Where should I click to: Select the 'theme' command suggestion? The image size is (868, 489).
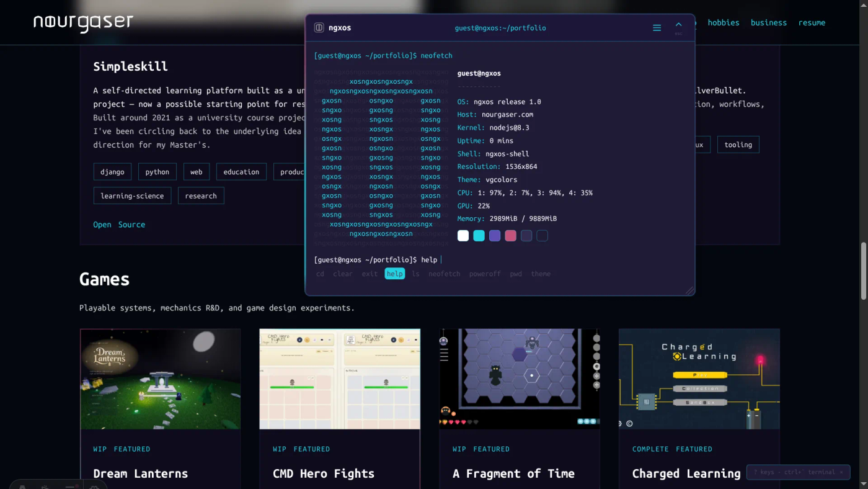[541, 274]
